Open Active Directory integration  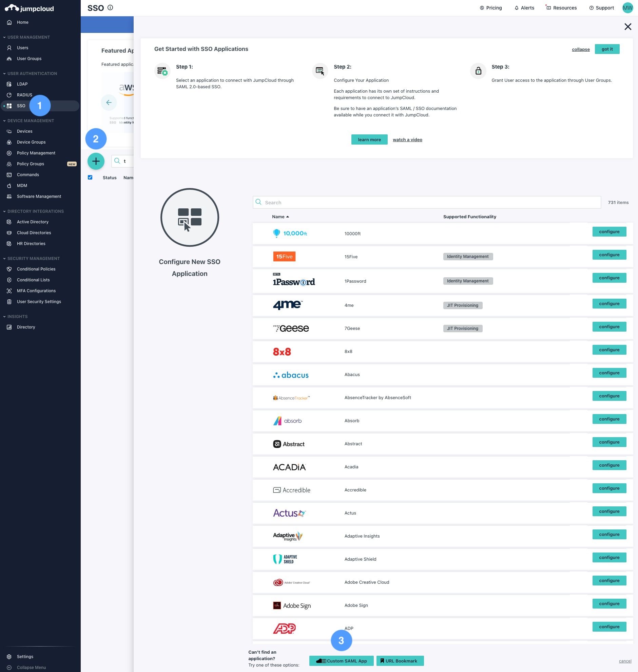coord(33,222)
